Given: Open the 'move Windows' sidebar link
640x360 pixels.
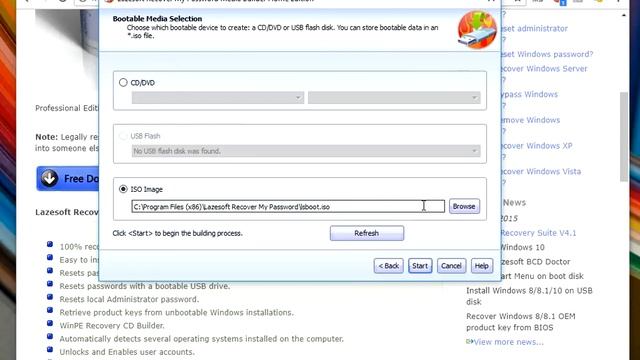Looking at the screenshot, I should tap(530, 120).
